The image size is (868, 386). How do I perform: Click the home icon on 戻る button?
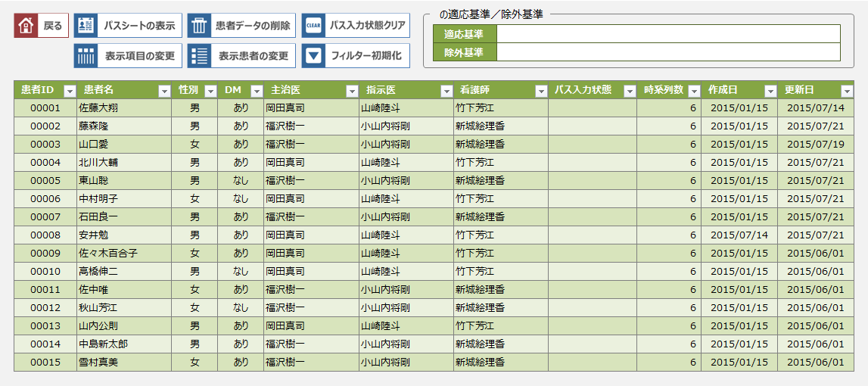(x=26, y=26)
